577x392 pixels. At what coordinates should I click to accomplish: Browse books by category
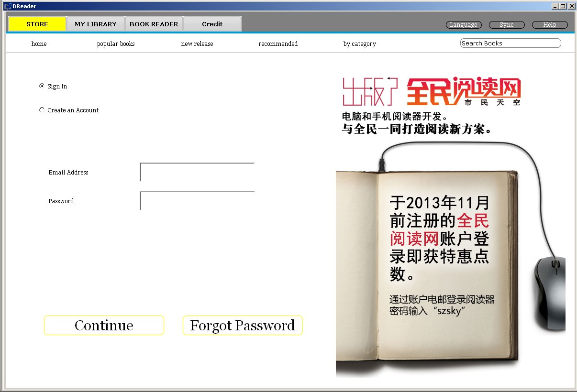tap(360, 44)
